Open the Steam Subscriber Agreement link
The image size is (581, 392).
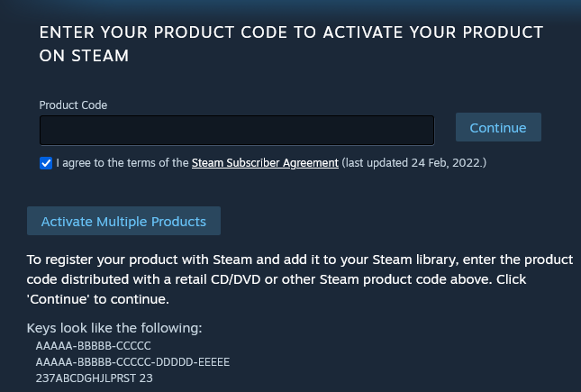pos(265,163)
